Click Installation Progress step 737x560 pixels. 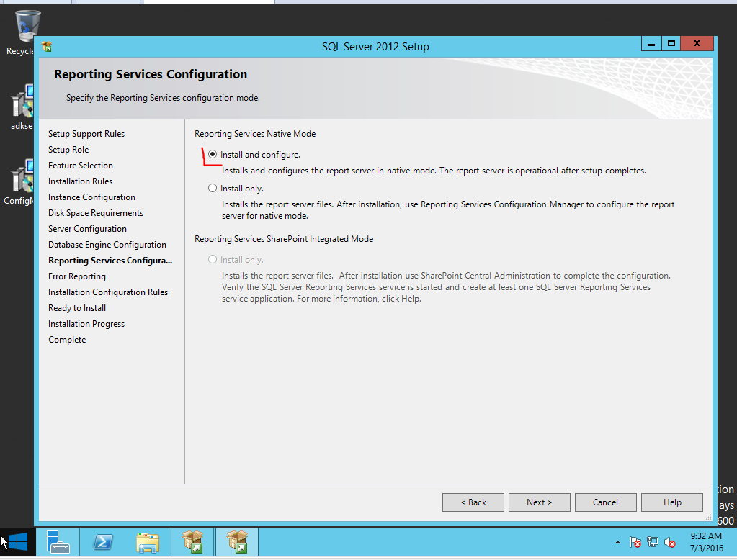(x=86, y=324)
